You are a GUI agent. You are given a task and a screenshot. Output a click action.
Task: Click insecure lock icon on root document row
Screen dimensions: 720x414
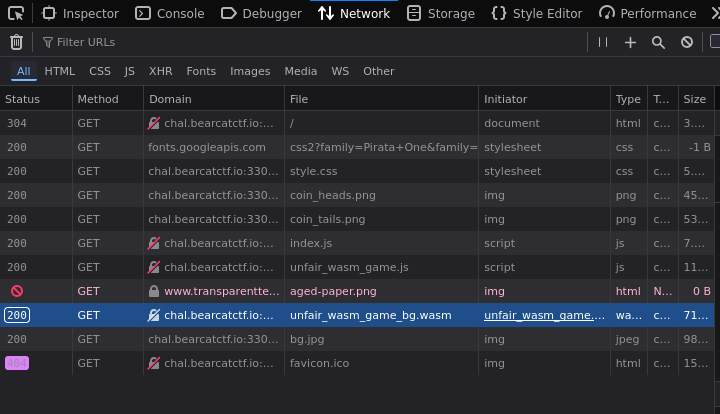click(154, 123)
